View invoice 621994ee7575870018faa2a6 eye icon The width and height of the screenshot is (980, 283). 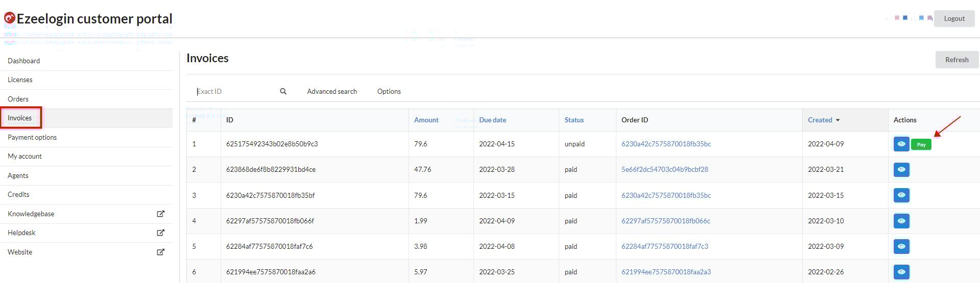[x=901, y=272]
